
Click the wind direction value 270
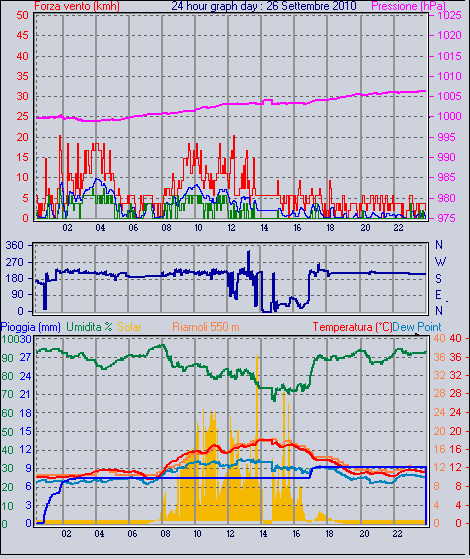click(x=15, y=262)
